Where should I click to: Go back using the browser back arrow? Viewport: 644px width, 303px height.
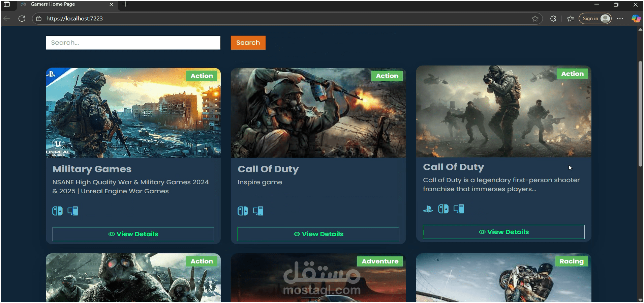tap(7, 19)
